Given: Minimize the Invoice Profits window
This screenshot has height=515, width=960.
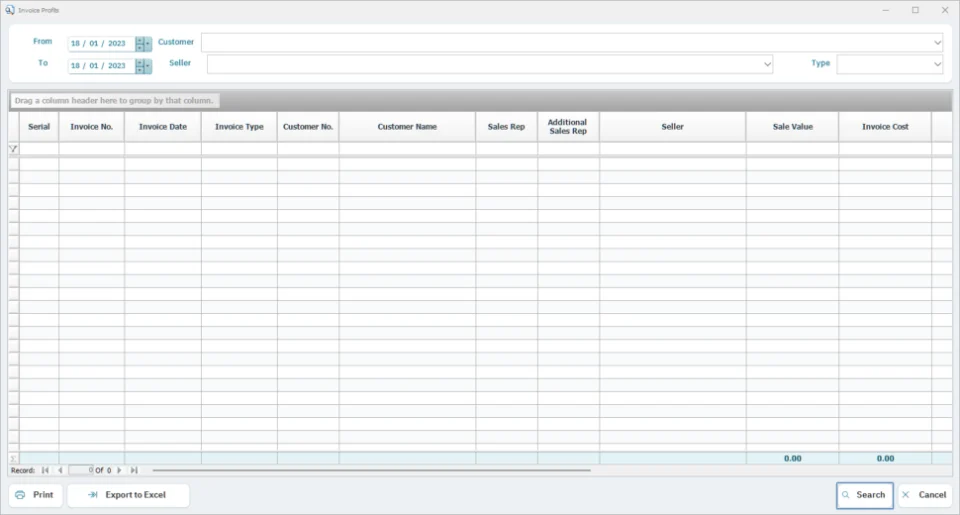Looking at the screenshot, I should tap(886, 10).
